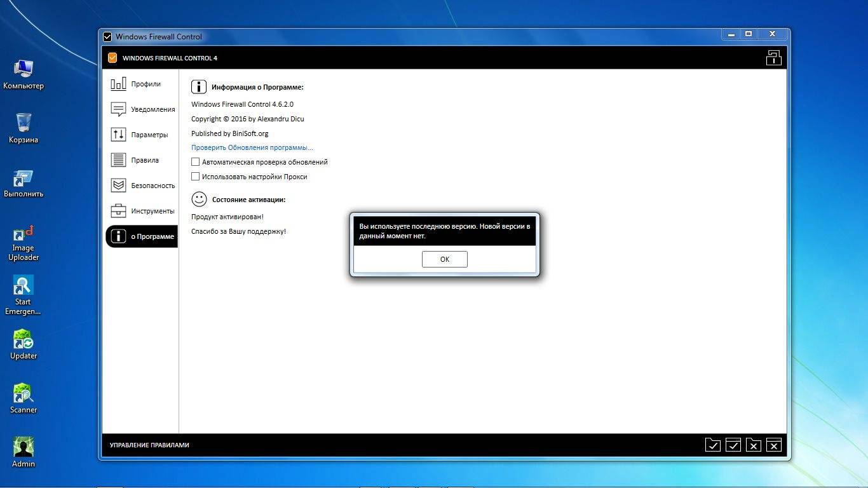Click УПРАВЛЕНИЕ ПРАВИЛАМИ in bottom bar
Viewport: 868px width, 488px height.
click(x=149, y=445)
